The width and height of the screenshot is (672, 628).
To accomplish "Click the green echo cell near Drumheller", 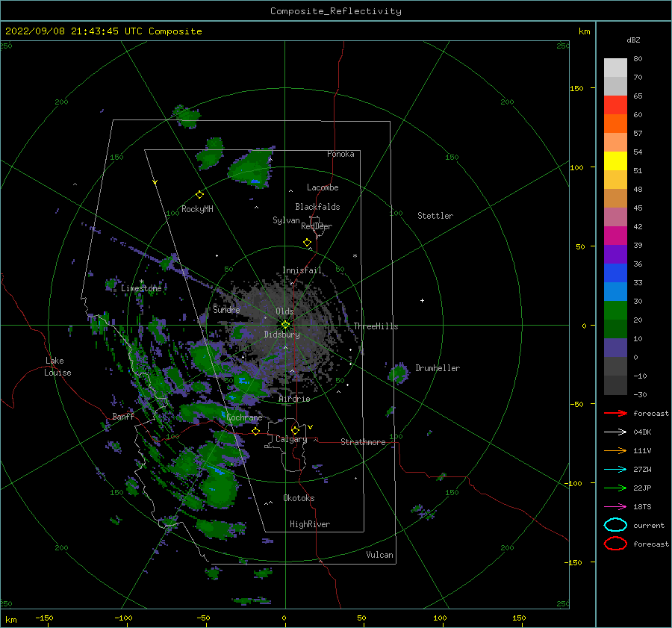I will point(399,373).
